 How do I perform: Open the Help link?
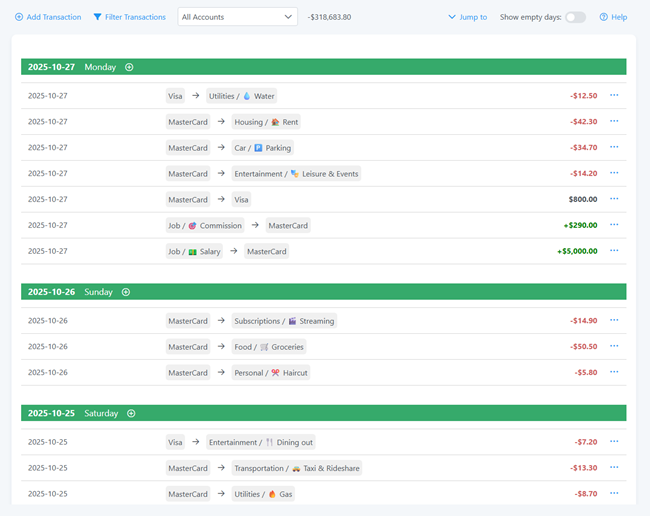pos(613,17)
